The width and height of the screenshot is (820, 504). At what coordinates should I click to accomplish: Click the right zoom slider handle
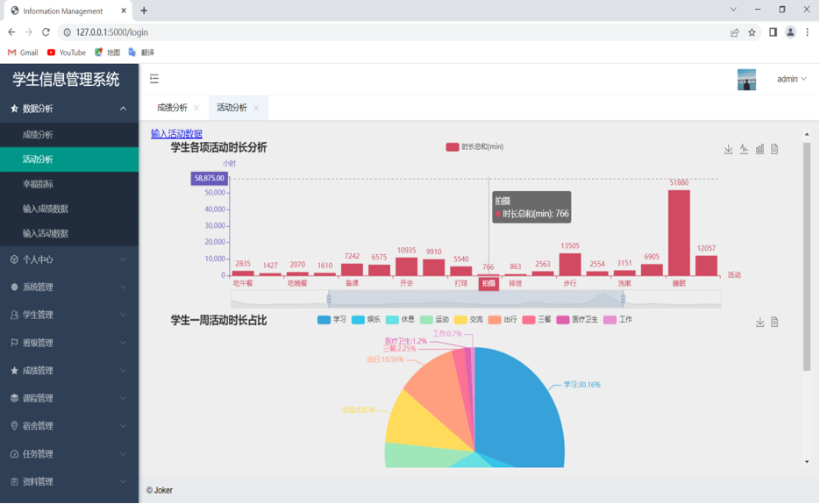click(623, 299)
